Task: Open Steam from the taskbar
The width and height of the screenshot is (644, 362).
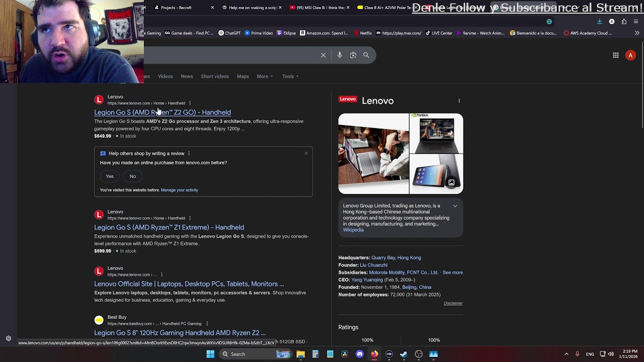Action: pyautogui.click(x=404, y=354)
